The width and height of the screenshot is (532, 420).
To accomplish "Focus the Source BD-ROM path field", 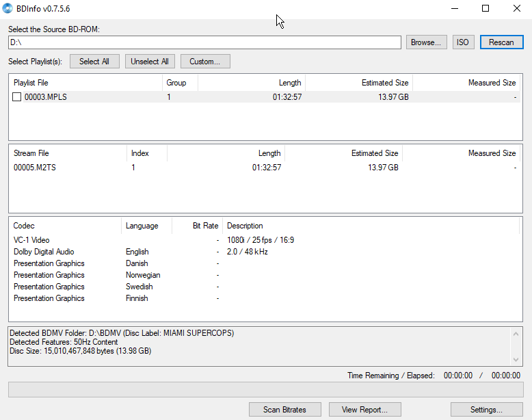I will coord(204,42).
